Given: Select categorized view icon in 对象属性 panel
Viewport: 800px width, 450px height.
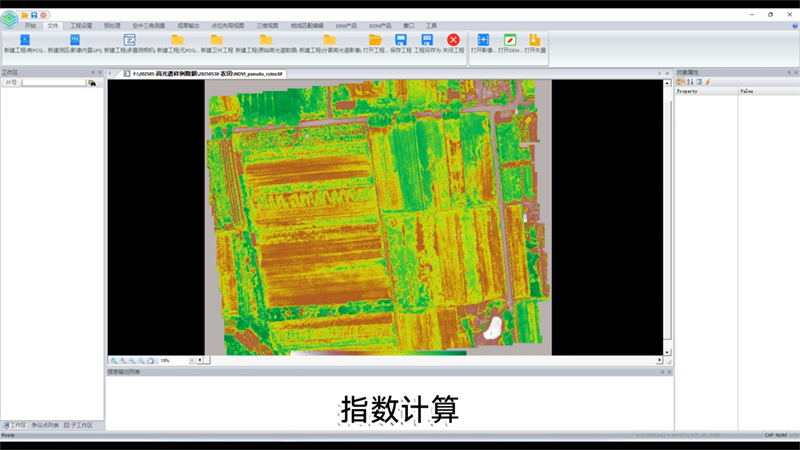Looking at the screenshot, I should [x=681, y=82].
